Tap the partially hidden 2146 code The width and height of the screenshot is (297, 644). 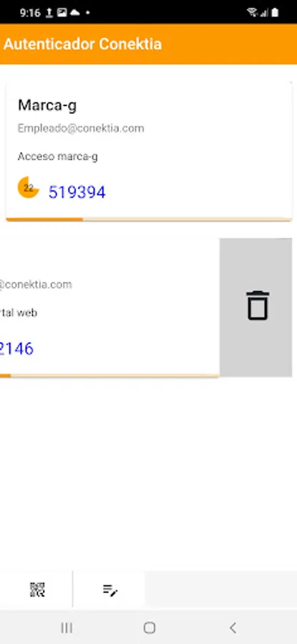pos(17,348)
